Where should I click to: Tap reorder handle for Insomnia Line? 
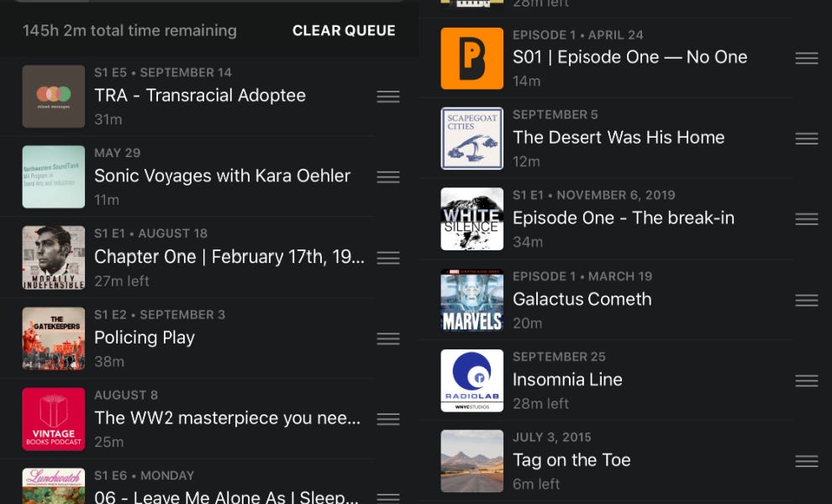(807, 381)
